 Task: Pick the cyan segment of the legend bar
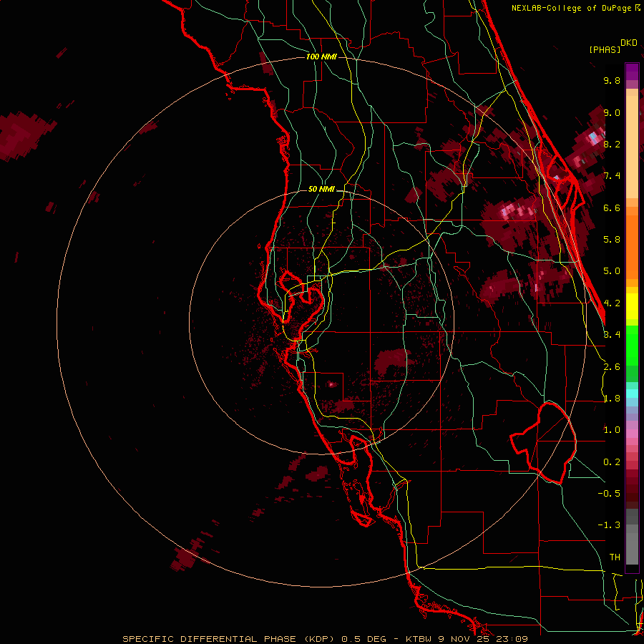click(x=632, y=394)
